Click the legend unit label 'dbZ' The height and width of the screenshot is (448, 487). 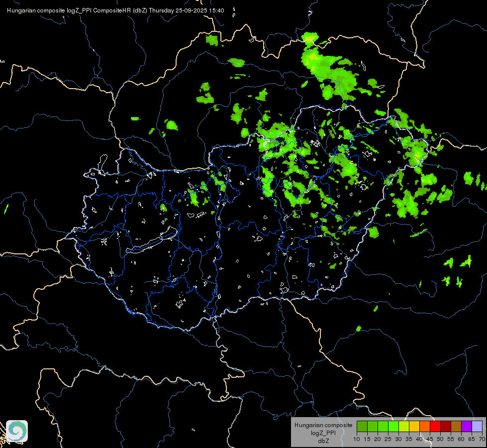point(323,441)
